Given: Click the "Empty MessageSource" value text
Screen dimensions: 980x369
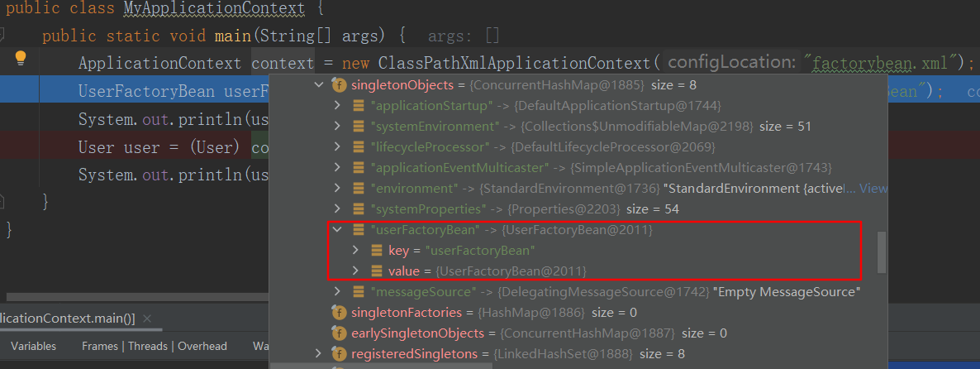Looking at the screenshot, I should pos(787,291).
